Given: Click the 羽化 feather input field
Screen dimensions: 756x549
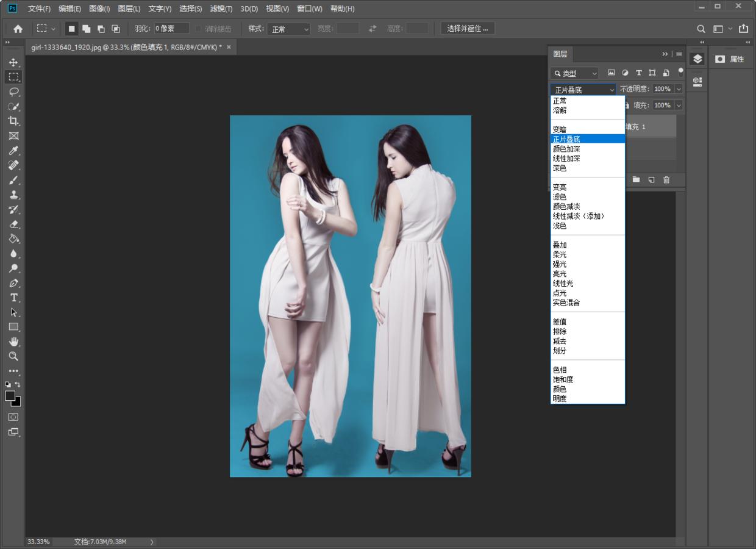Looking at the screenshot, I should pyautogui.click(x=171, y=29).
